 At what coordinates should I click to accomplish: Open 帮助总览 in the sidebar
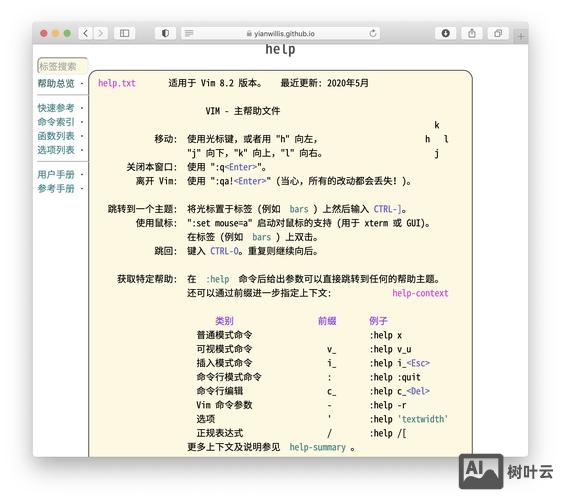point(56,84)
